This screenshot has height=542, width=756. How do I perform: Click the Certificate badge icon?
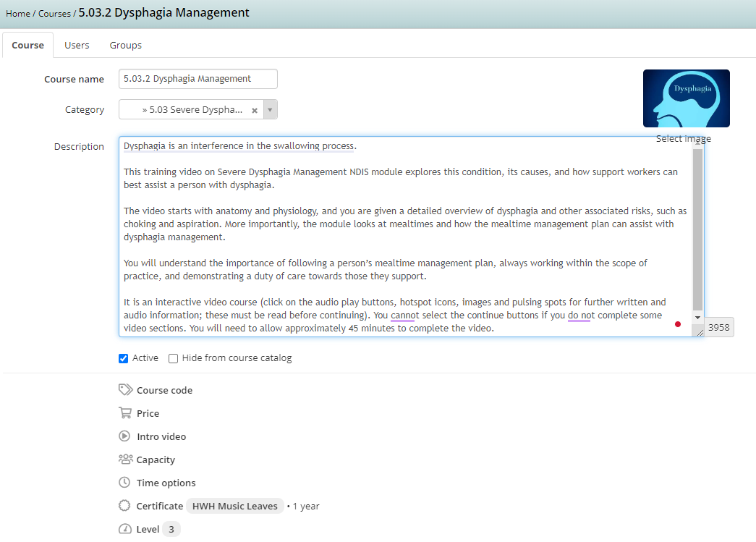[x=124, y=505]
